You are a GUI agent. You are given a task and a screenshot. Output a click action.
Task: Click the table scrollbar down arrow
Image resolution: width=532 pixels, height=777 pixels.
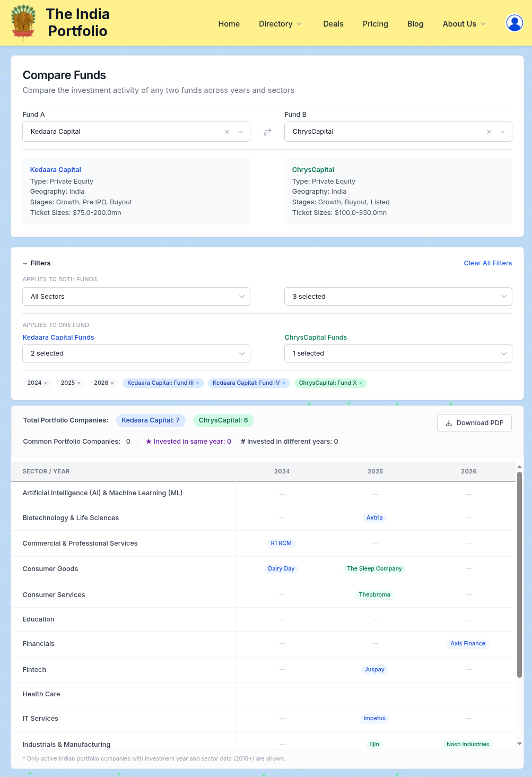(519, 744)
